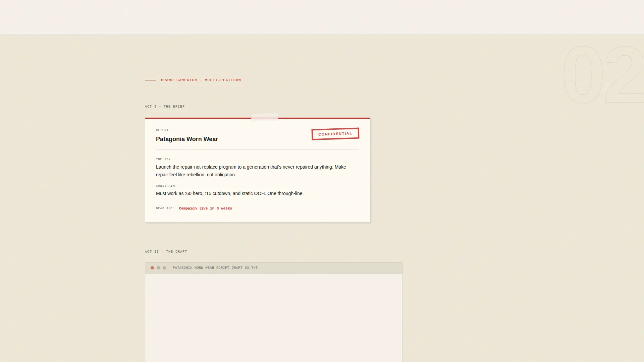644x362 pixels.
Task: Click the CONFIDENTIAL stamp on the brief card
Action: tap(335, 134)
